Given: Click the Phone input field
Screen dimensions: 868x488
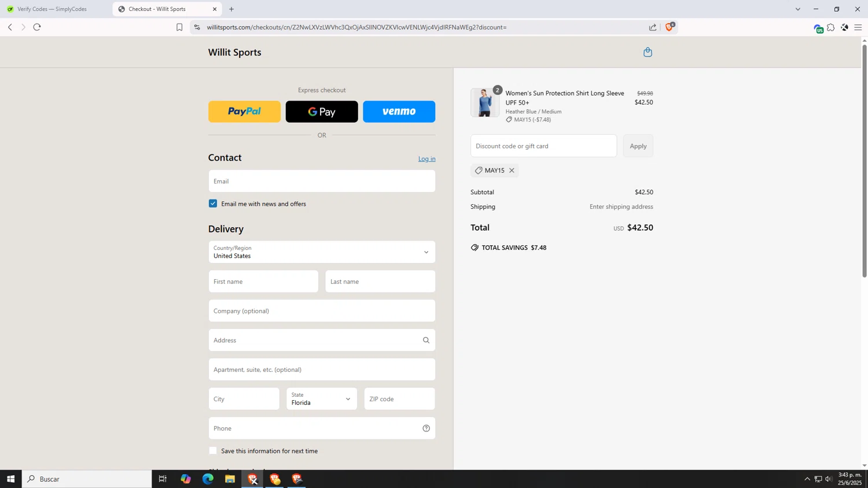Looking at the screenshot, I should 322,428.
